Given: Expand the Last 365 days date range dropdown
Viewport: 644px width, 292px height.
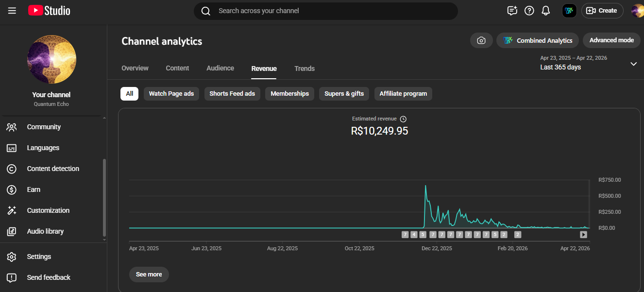Looking at the screenshot, I should point(633,64).
